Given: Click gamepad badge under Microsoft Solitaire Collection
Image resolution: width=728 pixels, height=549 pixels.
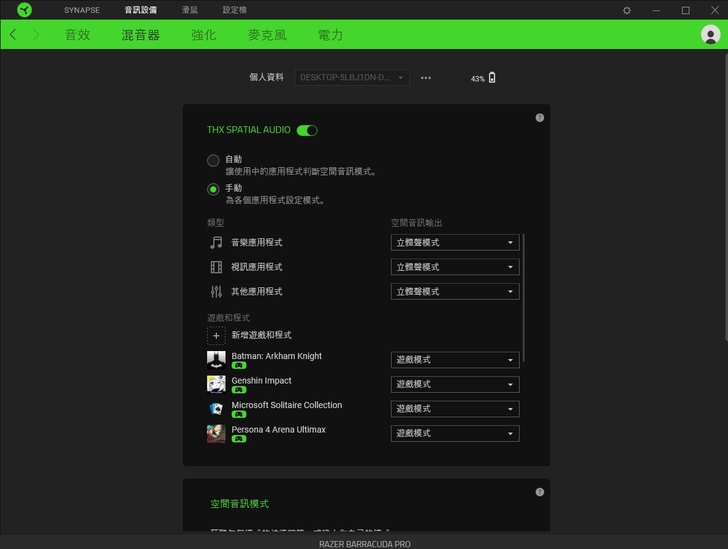Looking at the screenshot, I should [x=239, y=414].
